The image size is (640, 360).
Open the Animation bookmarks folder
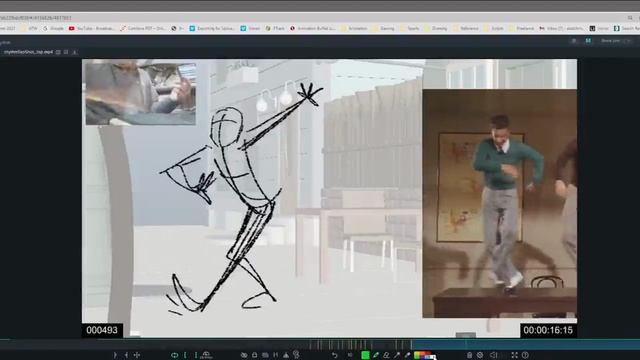point(354,29)
